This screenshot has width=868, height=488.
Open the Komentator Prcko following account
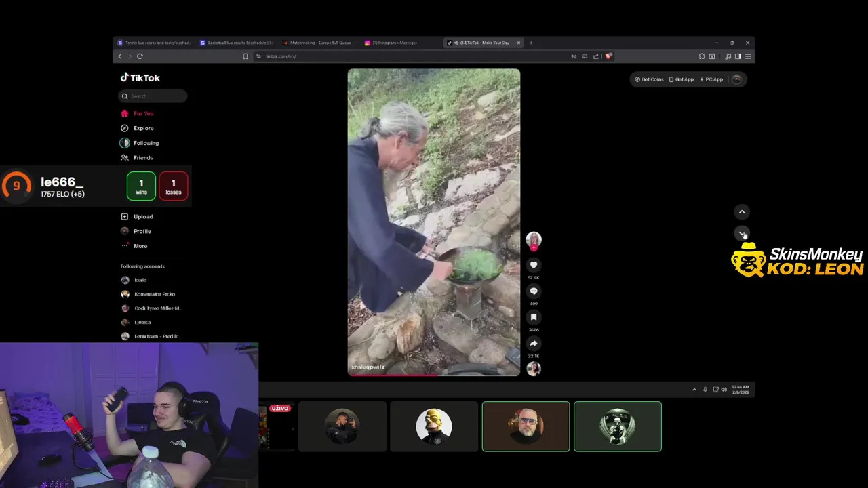(x=149, y=294)
